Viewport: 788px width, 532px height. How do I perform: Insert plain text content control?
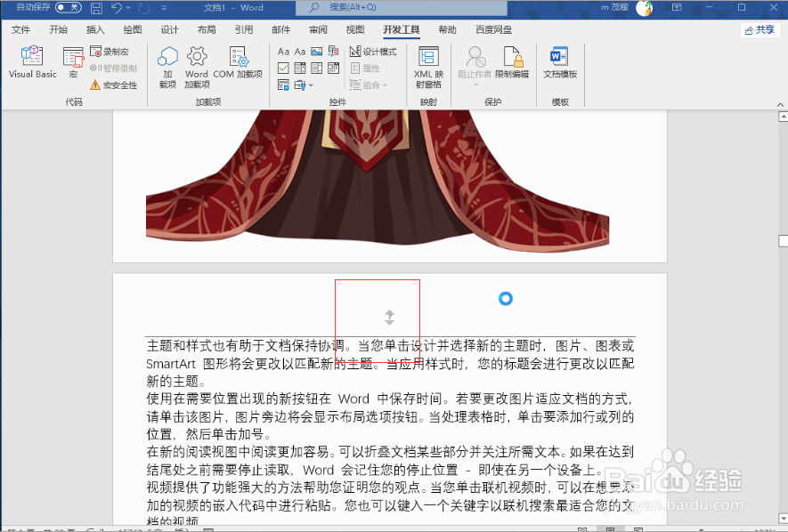300,52
